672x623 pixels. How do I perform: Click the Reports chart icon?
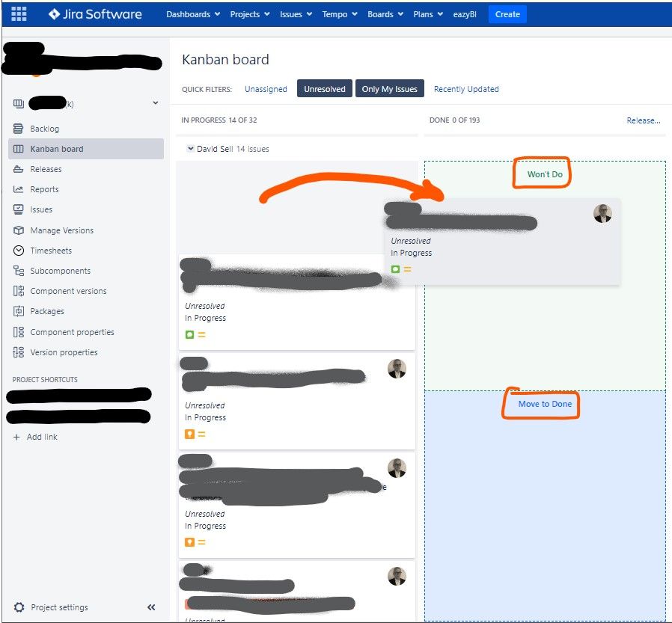point(18,188)
